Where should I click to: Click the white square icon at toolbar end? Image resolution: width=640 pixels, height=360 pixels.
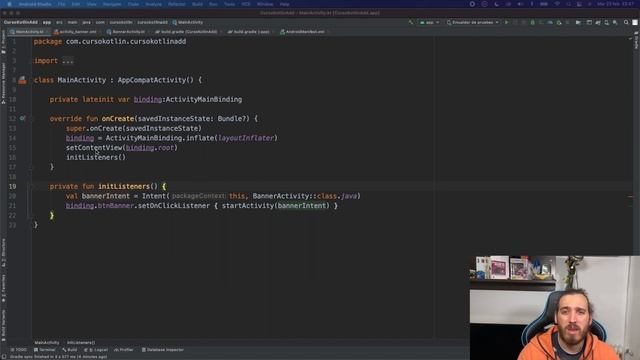(x=635, y=22)
